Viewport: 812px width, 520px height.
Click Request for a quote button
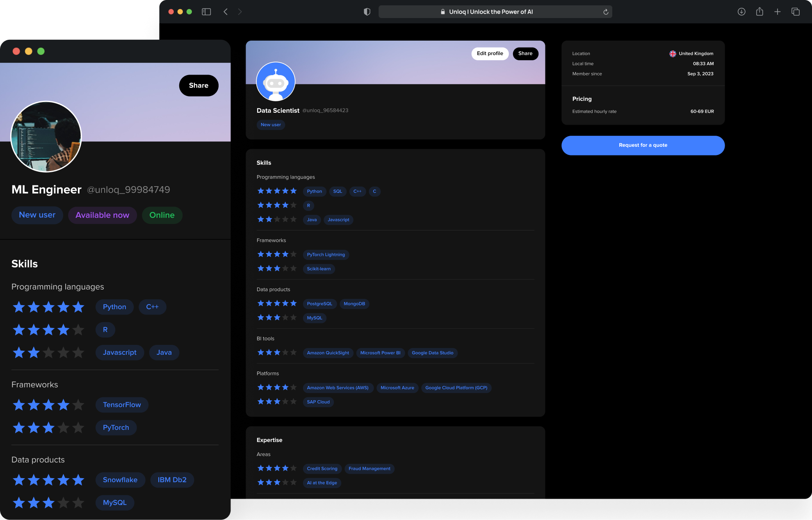point(643,145)
